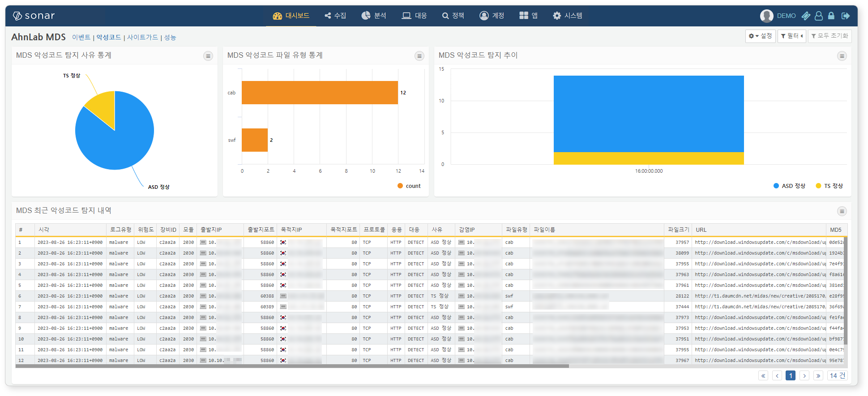Screen dimensions: 868x396
Task: Toggle the TS 정상 legend series
Action: click(829, 186)
